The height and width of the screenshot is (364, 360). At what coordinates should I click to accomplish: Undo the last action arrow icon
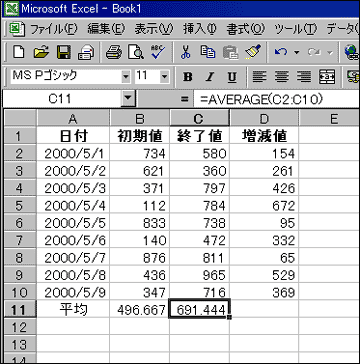281,52
